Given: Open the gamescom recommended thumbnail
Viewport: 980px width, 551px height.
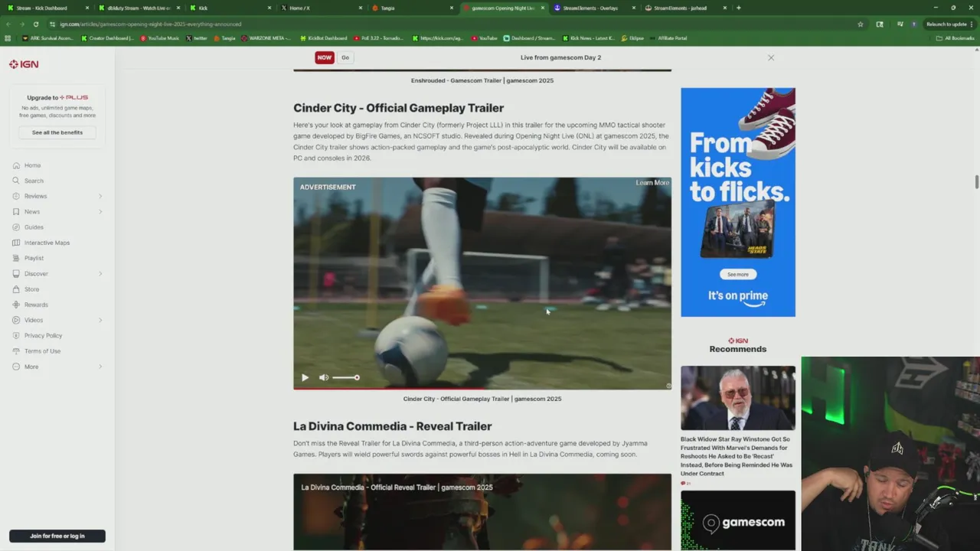Looking at the screenshot, I should point(738,520).
